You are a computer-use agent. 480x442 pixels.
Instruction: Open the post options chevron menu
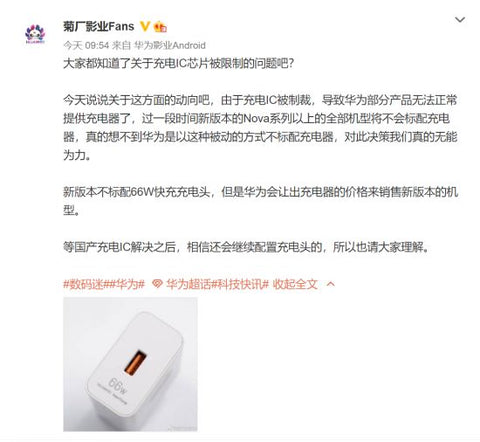pos(460,20)
